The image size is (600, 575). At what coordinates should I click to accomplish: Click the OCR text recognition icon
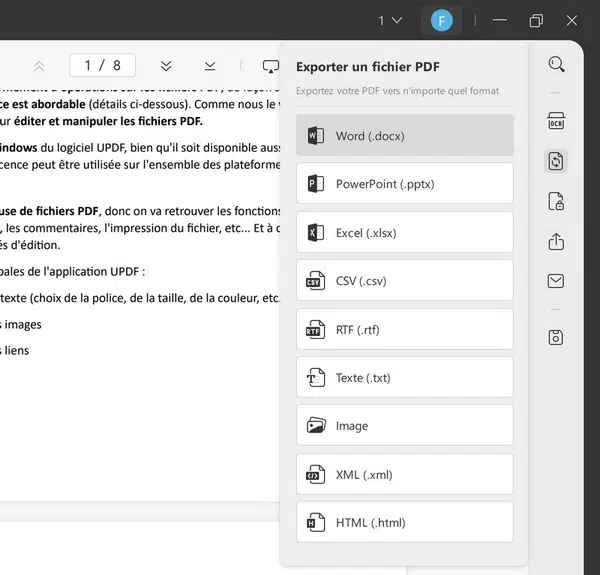(556, 121)
